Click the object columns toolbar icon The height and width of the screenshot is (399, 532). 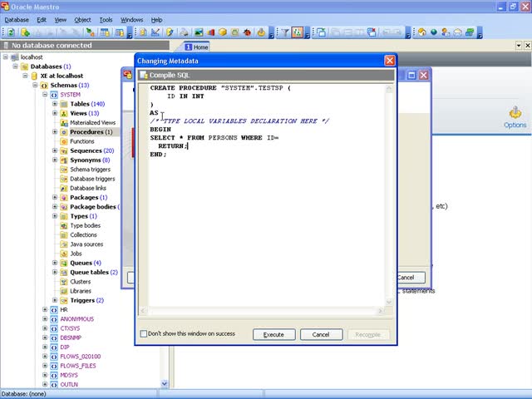coord(120,32)
